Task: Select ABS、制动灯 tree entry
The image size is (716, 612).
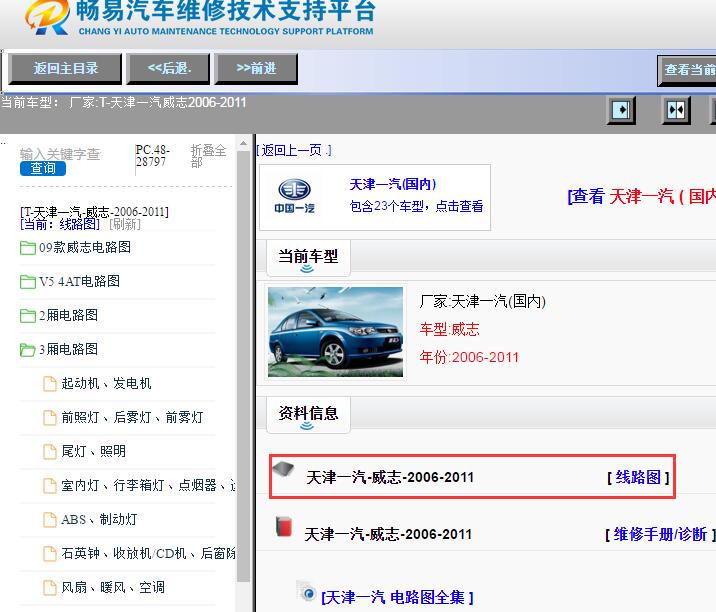Action: point(99,520)
